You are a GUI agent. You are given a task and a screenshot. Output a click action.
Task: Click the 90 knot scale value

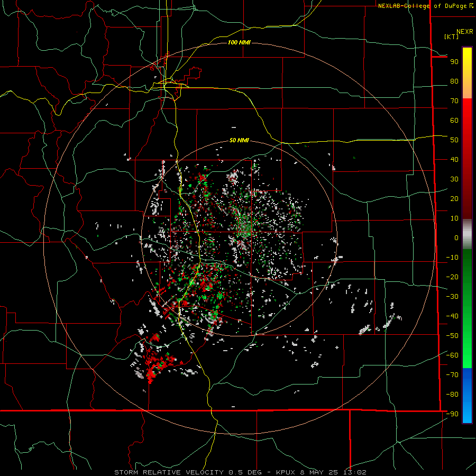pos(454,62)
